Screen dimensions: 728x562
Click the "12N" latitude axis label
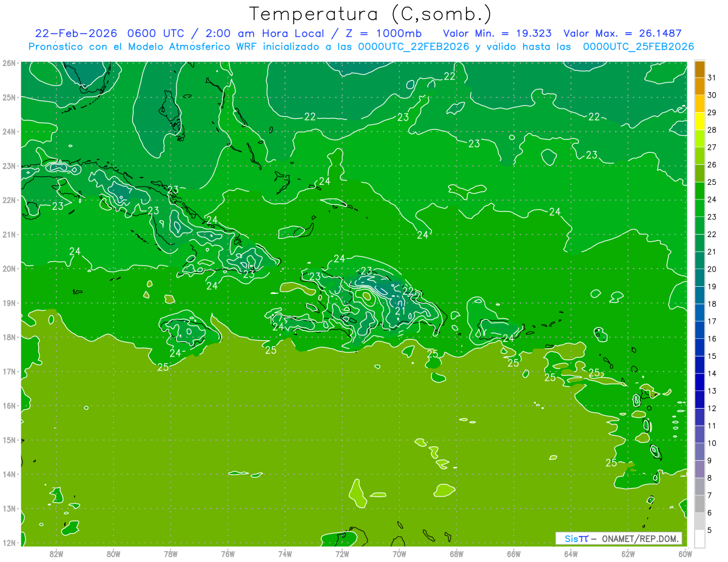click(x=8, y=543)
